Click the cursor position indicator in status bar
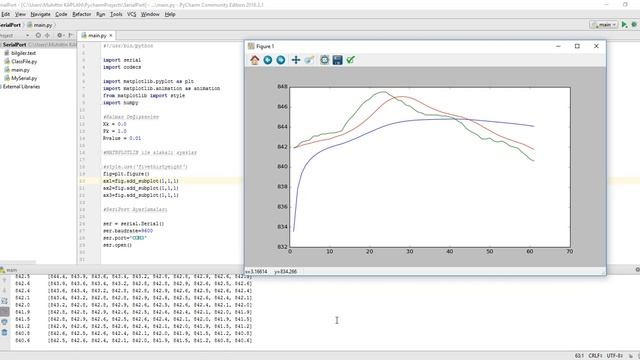Screen dimensions: 640x360 tap(579, 356)
